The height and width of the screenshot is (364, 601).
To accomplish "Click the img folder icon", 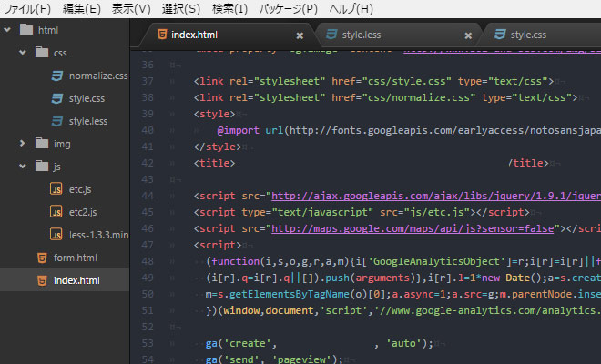I will click(x=41, y=143).
